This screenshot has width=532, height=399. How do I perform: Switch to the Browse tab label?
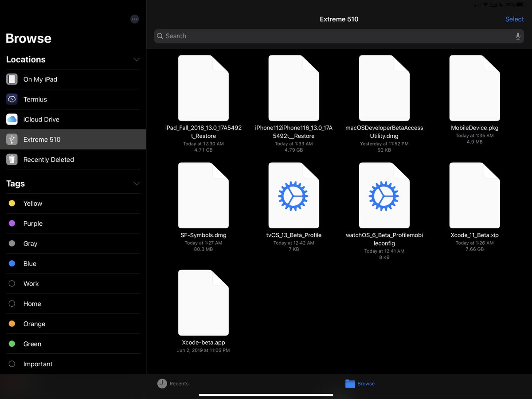coord(366,384)
